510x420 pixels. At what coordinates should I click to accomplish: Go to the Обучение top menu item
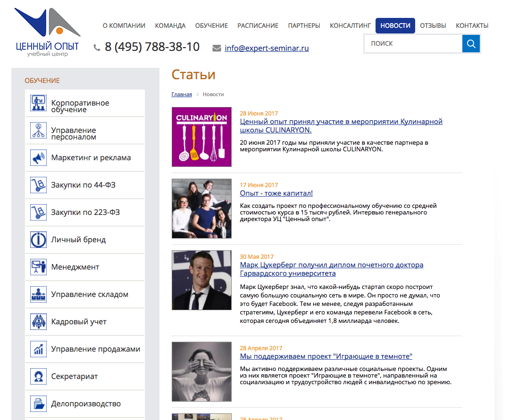point(211,25)
